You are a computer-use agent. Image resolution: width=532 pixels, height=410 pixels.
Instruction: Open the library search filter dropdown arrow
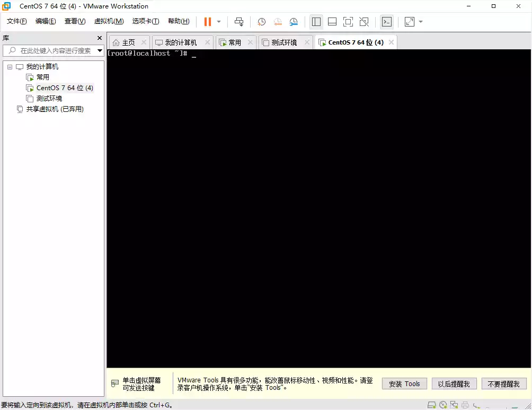tap(100, 51)
